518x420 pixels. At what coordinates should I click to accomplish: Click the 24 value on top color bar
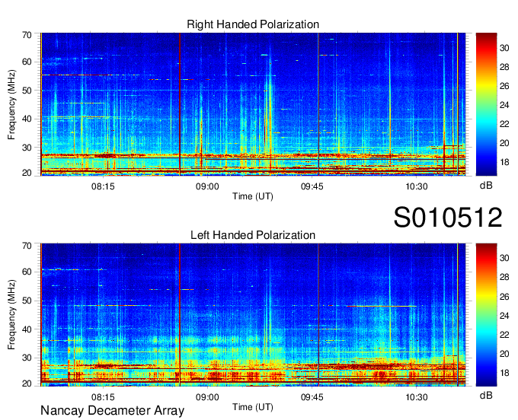coord(504,105)
